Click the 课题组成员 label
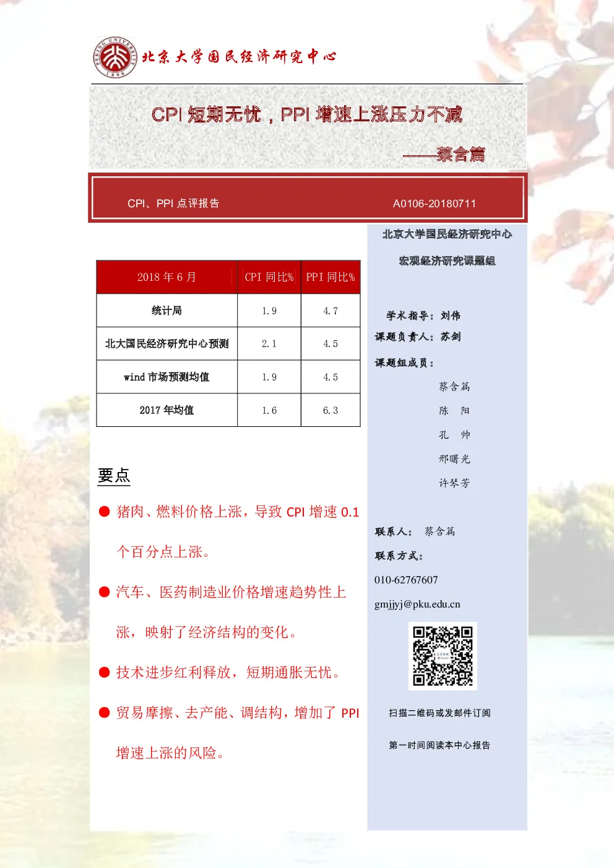This screenshot has height=868, width=614. 405,363
